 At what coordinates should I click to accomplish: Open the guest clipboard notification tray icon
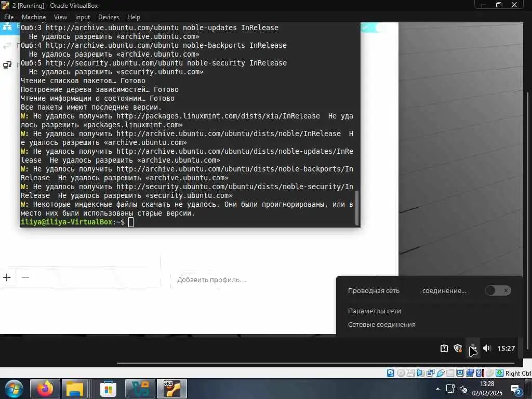tap(444, 348)
